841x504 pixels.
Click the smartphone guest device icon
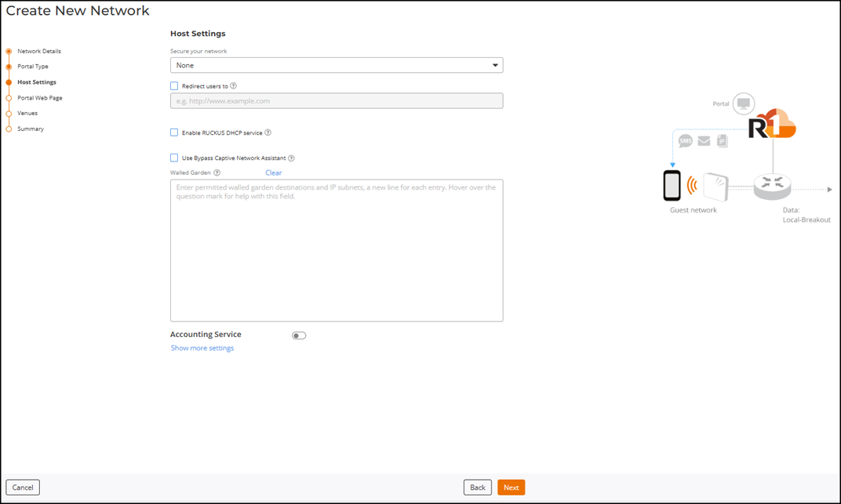(672, 186)
